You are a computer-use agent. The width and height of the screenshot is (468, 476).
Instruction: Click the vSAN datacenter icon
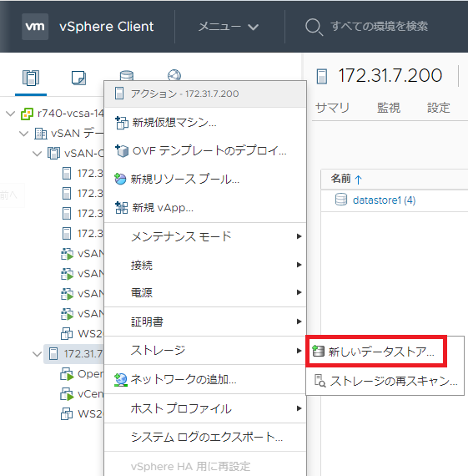[41, 134]
